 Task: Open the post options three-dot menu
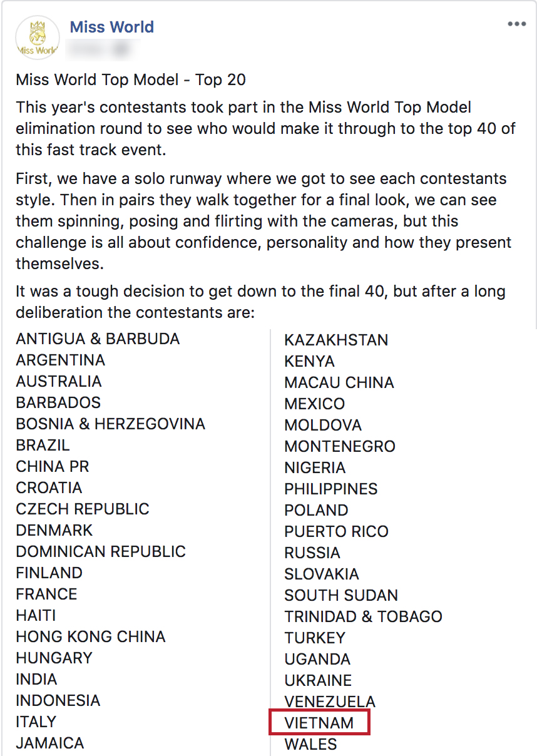[516, 24]
